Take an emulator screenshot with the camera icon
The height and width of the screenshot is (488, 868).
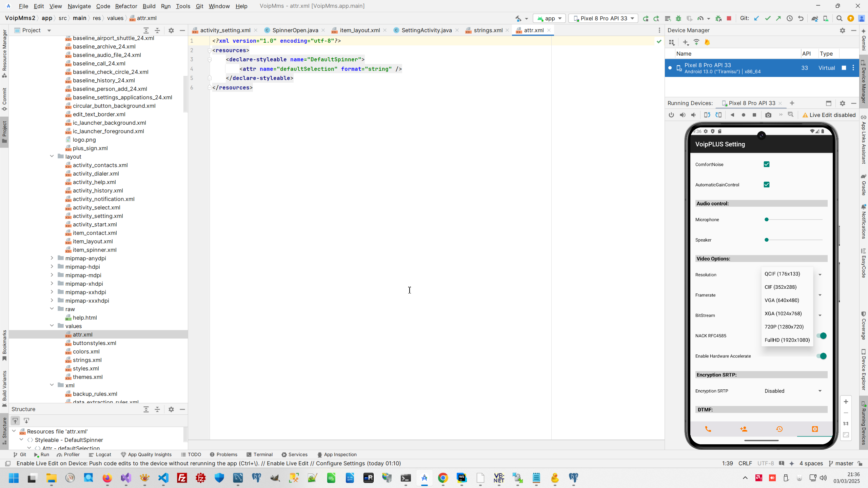pos(768,115)
